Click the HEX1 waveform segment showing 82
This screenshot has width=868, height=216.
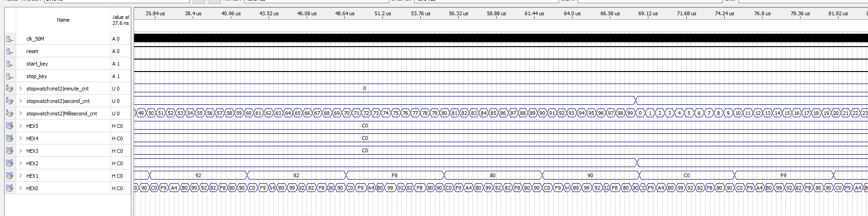(296, 175)
